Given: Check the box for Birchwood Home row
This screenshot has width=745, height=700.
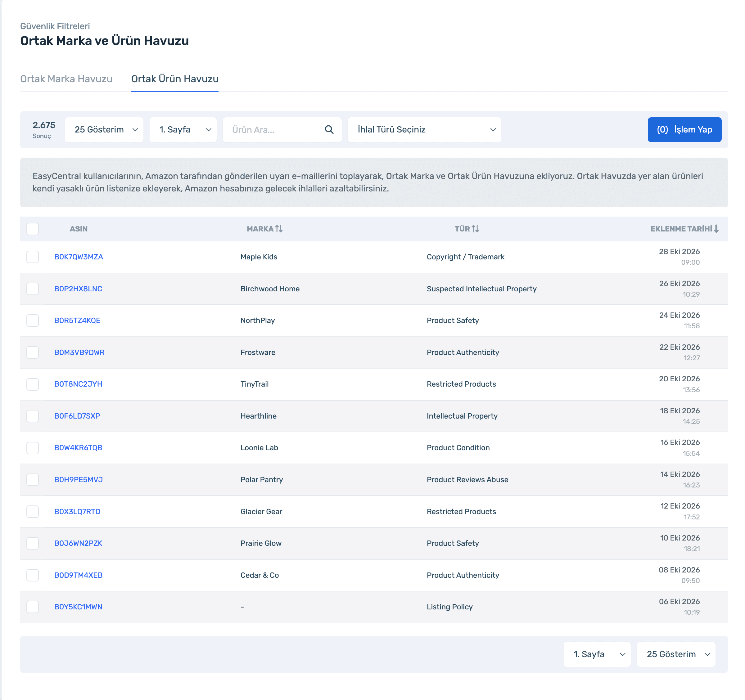Looking at the screenshot, I should click(33, 289).
